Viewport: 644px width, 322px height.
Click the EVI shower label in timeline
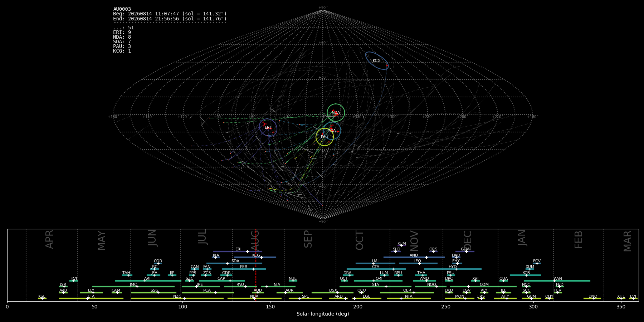[633, 297]
